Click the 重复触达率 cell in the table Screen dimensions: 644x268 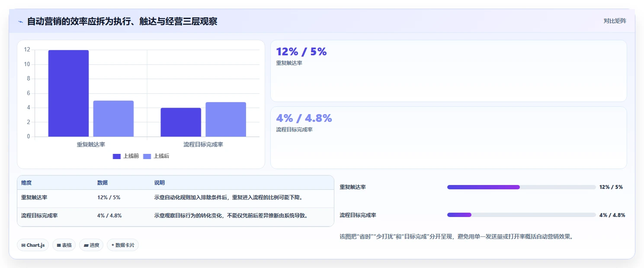tap(34, 198)
